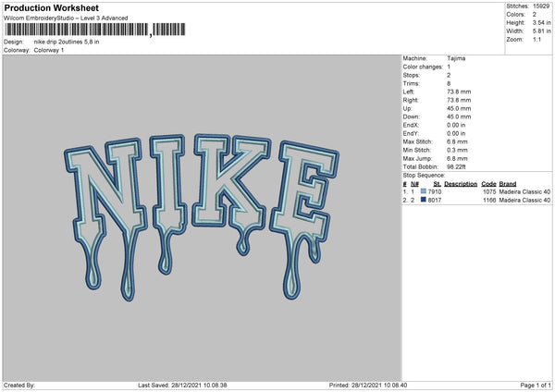Screen dimensions: 555x392
Task: Click design name 'nike drip 2outlines 5,8 in'
Action: 67,42
